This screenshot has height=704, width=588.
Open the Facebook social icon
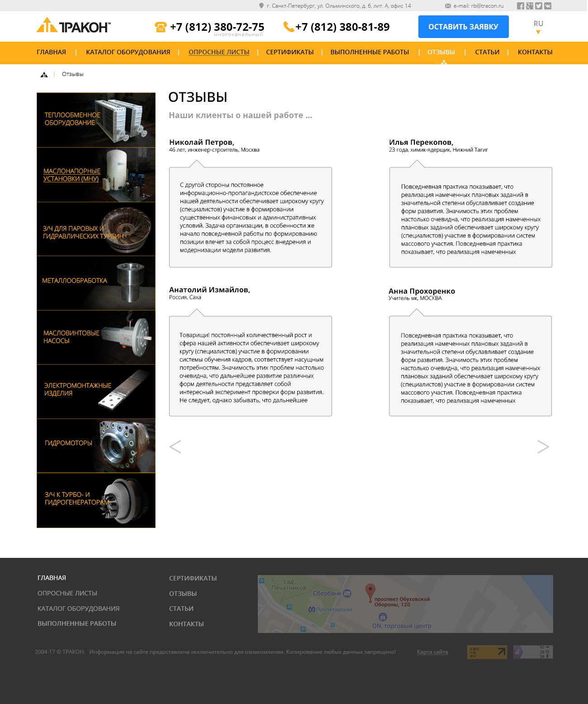[x=521, y=6]
